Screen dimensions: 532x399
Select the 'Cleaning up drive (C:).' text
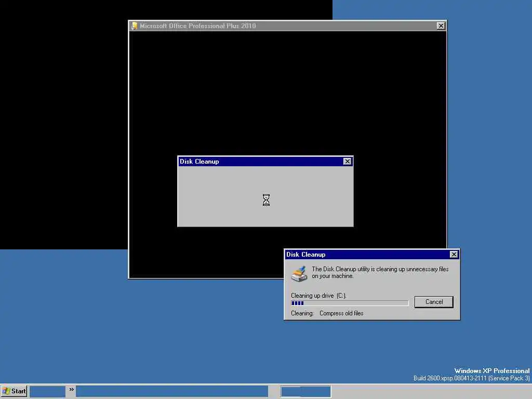pos(318,296)
